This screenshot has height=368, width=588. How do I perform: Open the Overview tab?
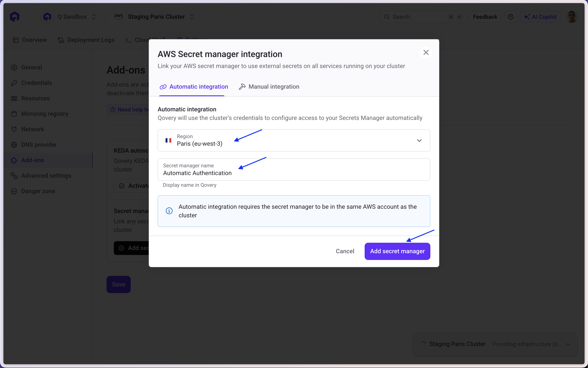[x=30, y=40]
